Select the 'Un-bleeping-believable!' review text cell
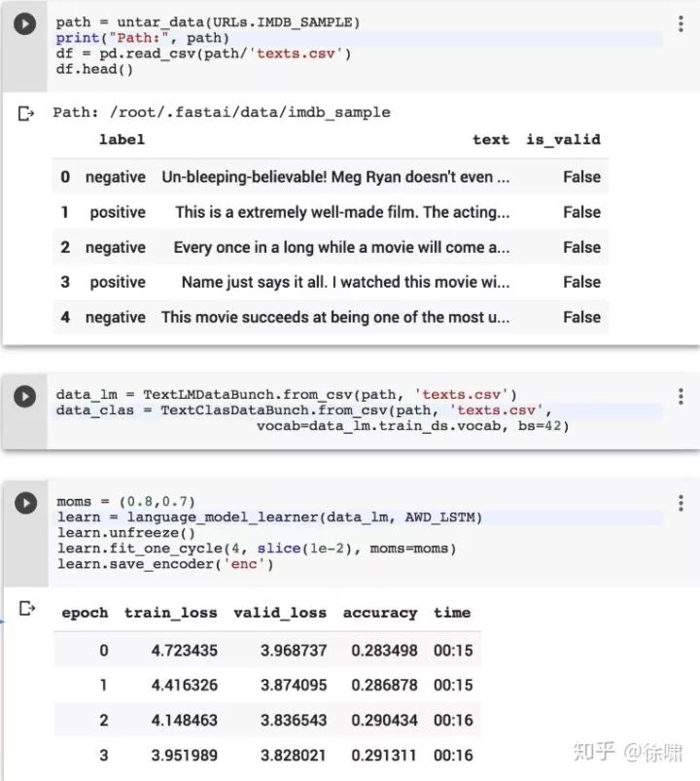The height and width of the screenshot is (781, 700). (334, 177)
